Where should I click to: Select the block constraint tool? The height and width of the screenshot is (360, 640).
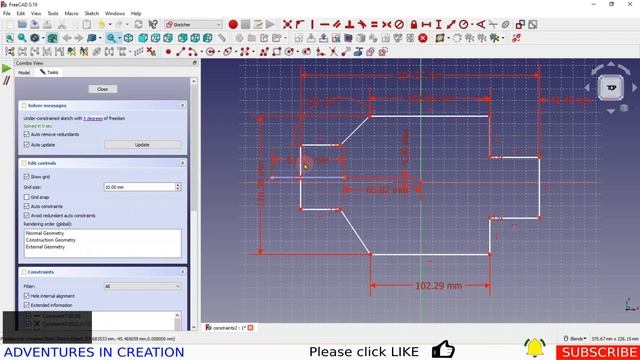[399, 24]
